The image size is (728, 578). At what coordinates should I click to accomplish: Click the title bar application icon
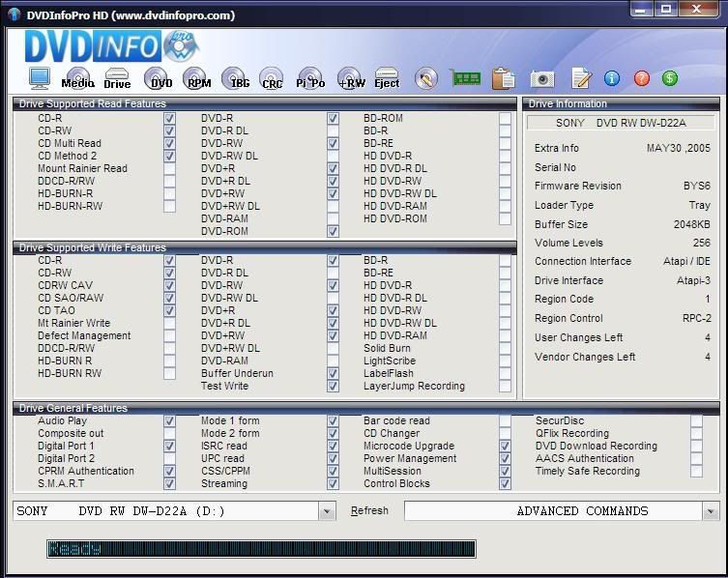pyautogui.click(x=14, y=14)
